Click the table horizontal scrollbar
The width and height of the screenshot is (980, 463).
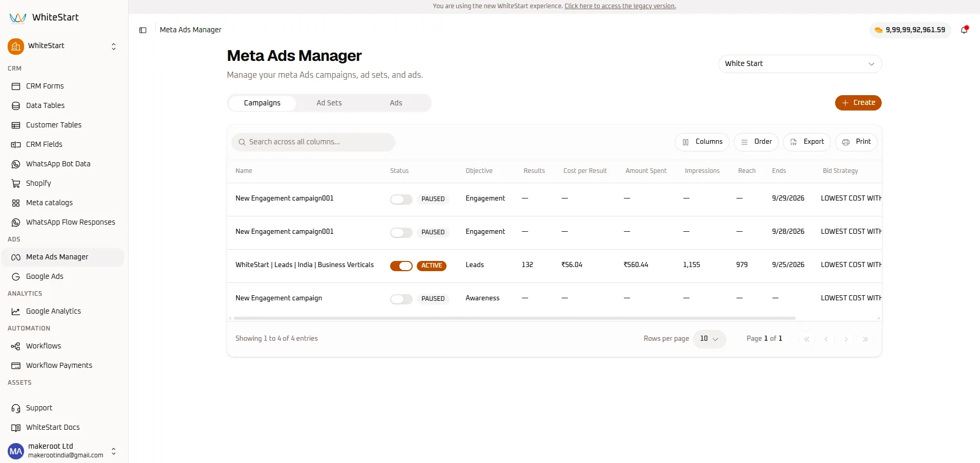[514, 318]
